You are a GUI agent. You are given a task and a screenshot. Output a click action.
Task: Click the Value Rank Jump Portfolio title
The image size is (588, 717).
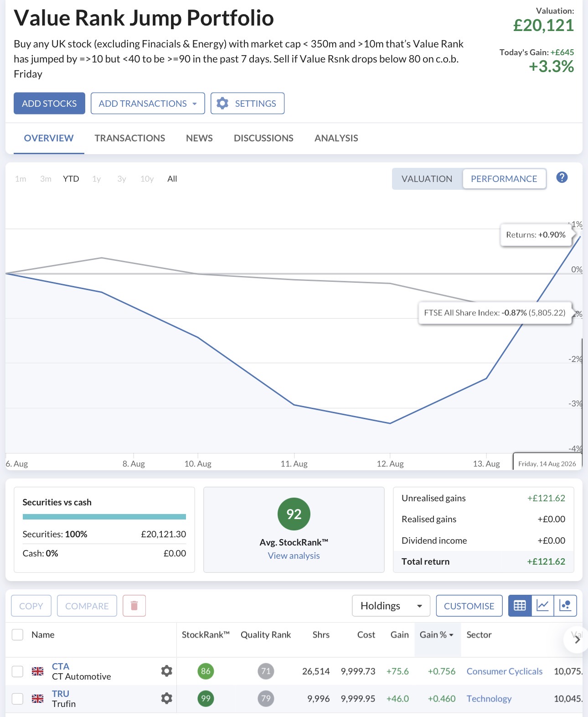pos(144,18)
